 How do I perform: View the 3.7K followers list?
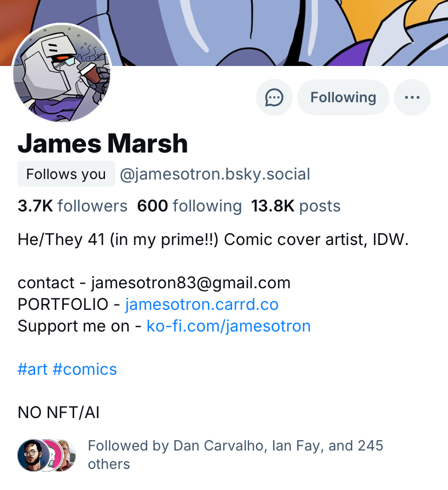(73, 206)
